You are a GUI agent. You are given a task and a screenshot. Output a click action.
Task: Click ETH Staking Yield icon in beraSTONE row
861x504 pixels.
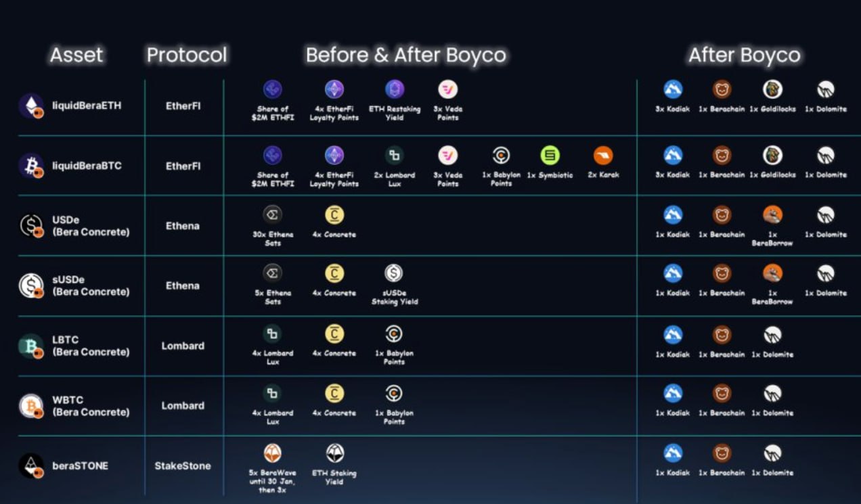[x=334, y=453]
